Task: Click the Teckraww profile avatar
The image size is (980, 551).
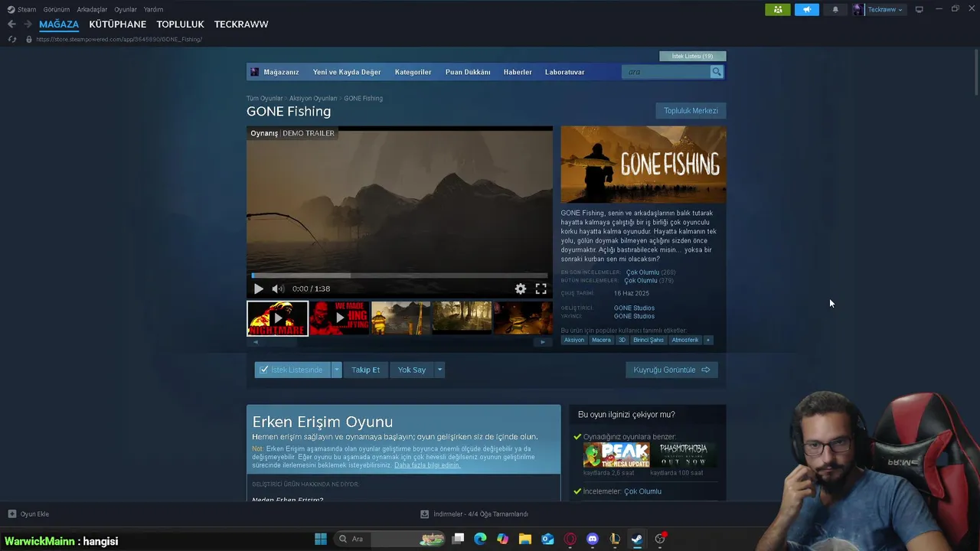Action: click(858, 9)
